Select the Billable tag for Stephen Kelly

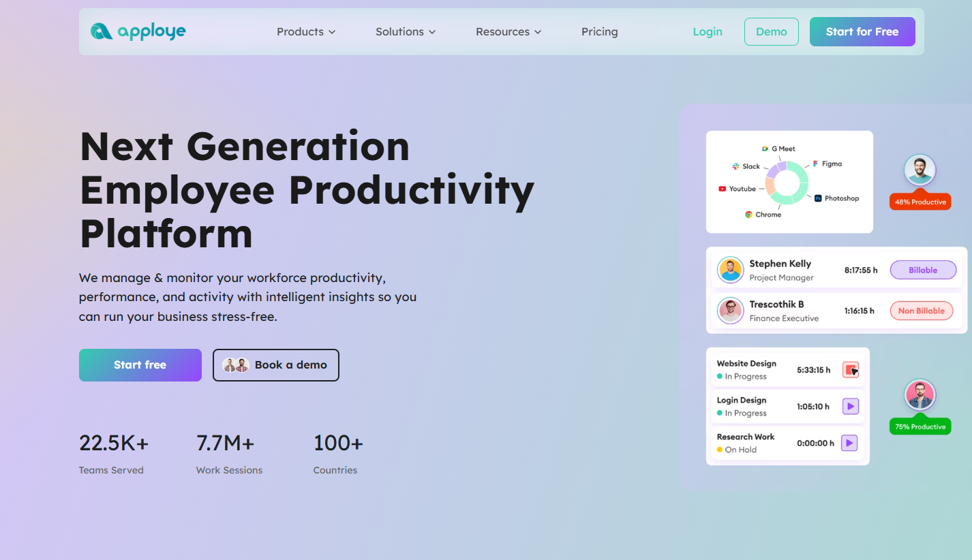[x=923, y=270]
